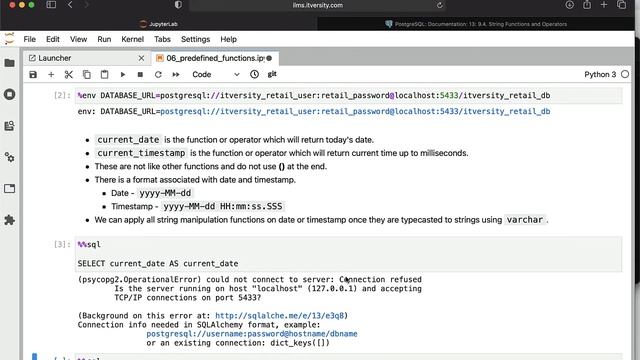Click in the %env DATABASE_URL code cell
The width and height of the screenshot is (640, 360).
[x=349, y=96]
